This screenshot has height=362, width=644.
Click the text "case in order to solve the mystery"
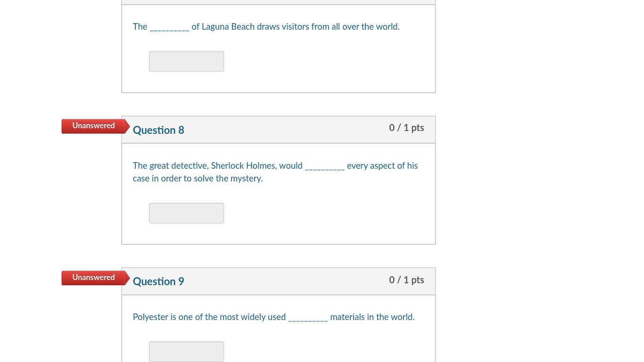point(198,179)
